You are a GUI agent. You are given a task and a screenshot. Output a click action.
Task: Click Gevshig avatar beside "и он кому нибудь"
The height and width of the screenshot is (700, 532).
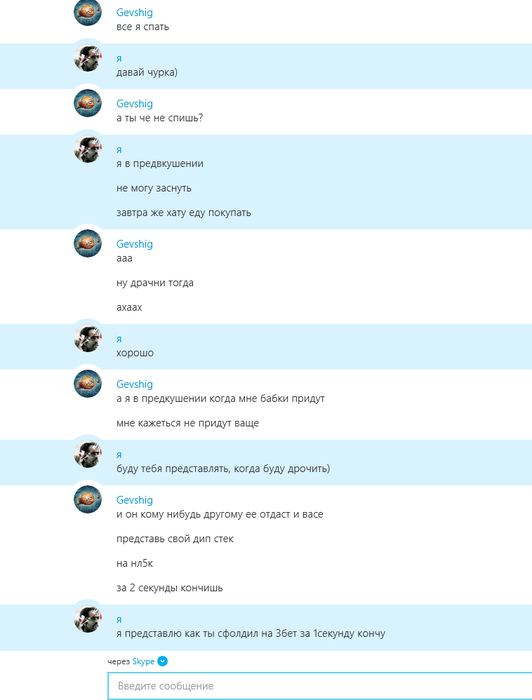point(87,500)
